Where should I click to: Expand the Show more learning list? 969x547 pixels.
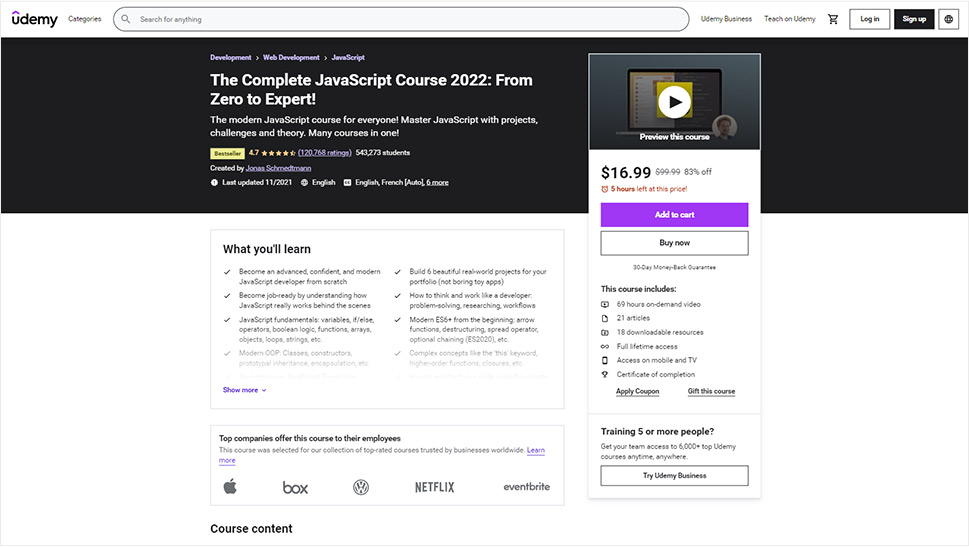244,390
